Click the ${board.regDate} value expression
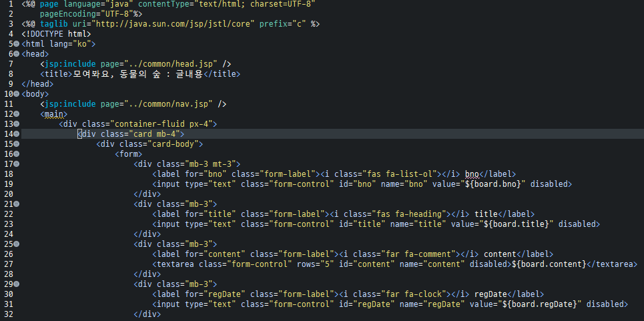644x321 pixels. [x=540, y=305]
